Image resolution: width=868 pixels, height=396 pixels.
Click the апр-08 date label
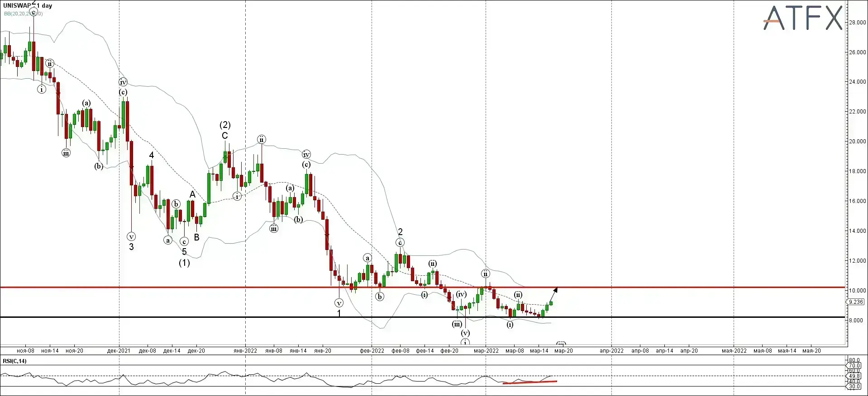tap(640, 350)
